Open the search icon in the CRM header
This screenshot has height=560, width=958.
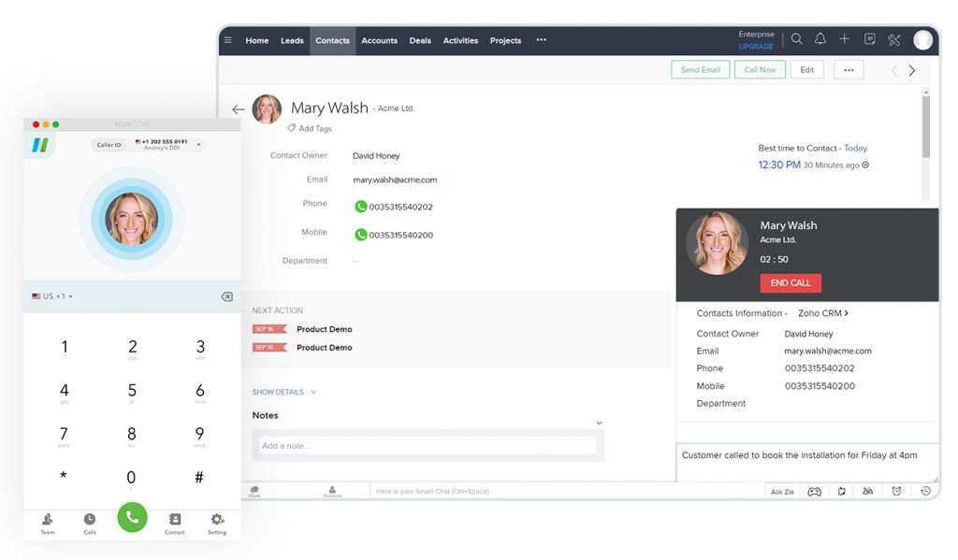tap(796, 39)
